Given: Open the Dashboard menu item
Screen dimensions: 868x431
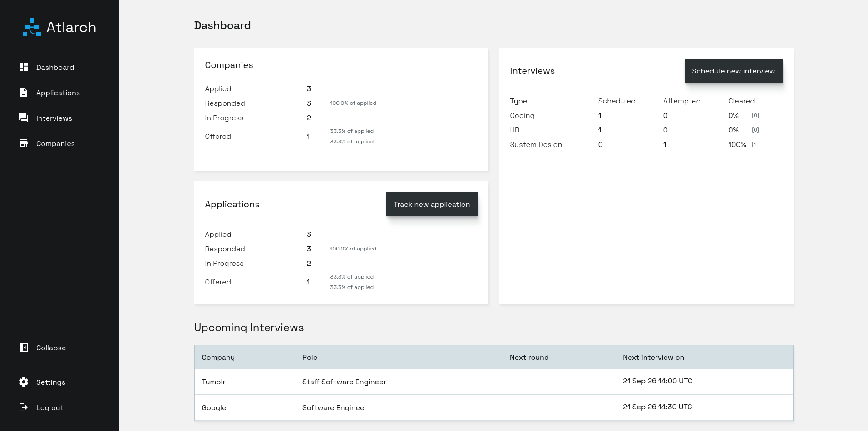Looking at the screenshot, I should click(x=55, y=67).
